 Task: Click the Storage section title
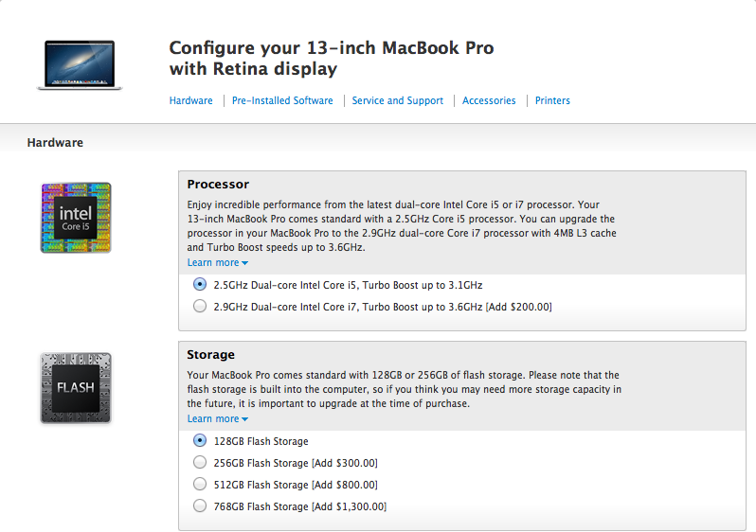tap(210, 355)
